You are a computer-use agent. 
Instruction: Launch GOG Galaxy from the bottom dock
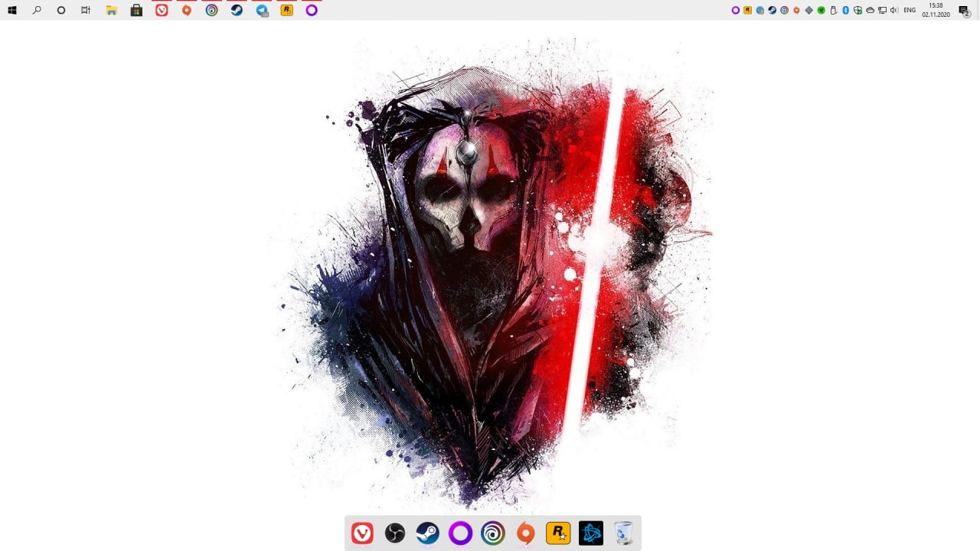tap(460, 533)
